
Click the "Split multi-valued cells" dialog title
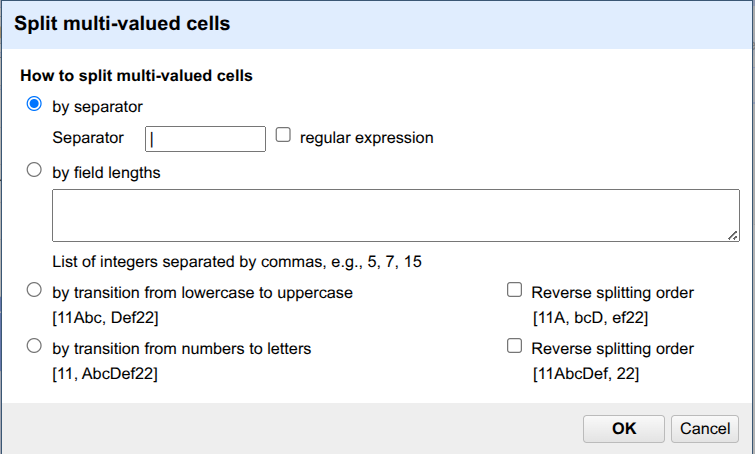[x=122, y=23]
